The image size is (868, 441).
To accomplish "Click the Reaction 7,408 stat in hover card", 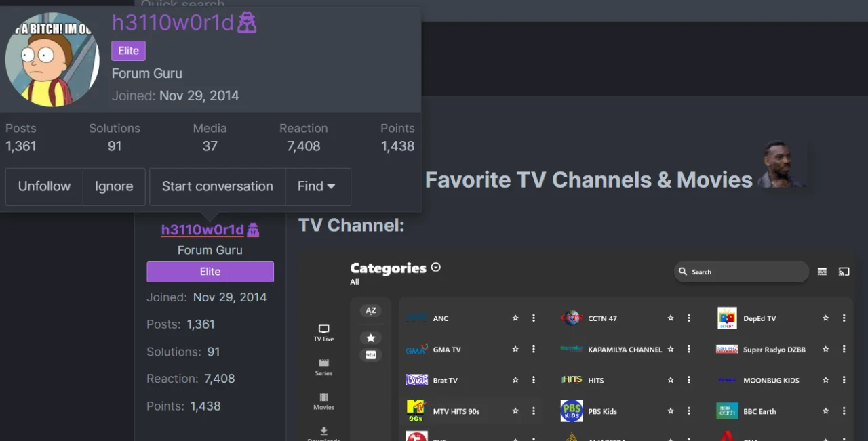I will [x=303, y=138].
